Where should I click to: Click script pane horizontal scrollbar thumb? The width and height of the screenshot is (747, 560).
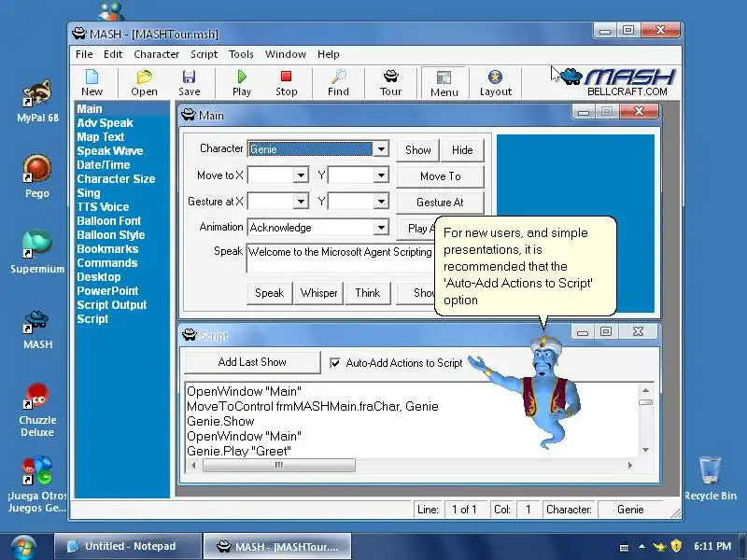278,465
